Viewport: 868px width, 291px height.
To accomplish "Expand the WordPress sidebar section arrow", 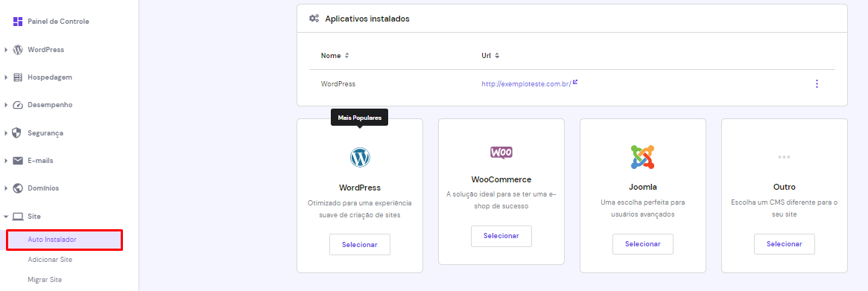I will [x=5, y=50].
